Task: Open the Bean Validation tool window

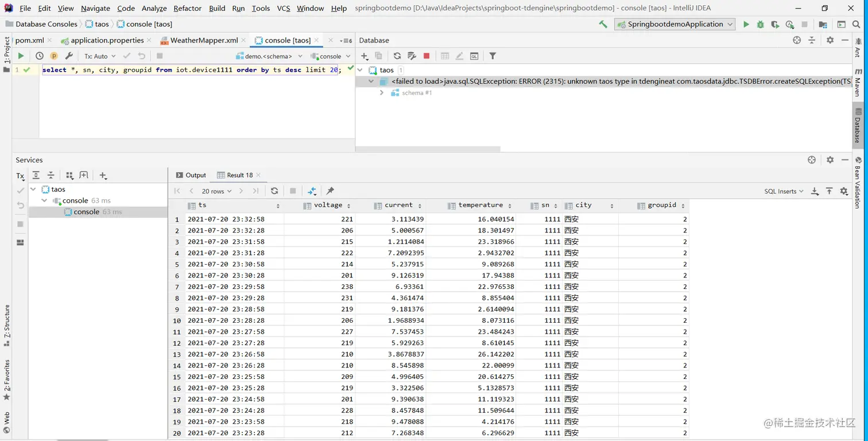Action: [858, 183]
